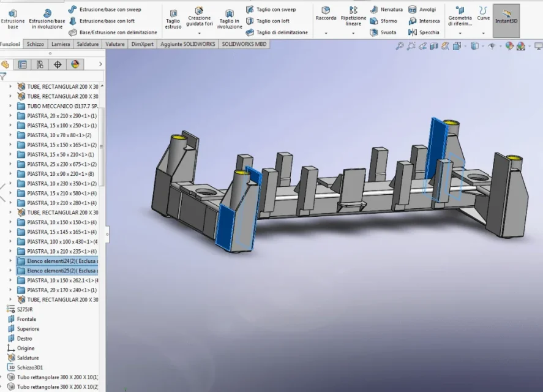Select Ripetizione lineare tool
This screenshot has height=392, width=543.
point(353,16)
